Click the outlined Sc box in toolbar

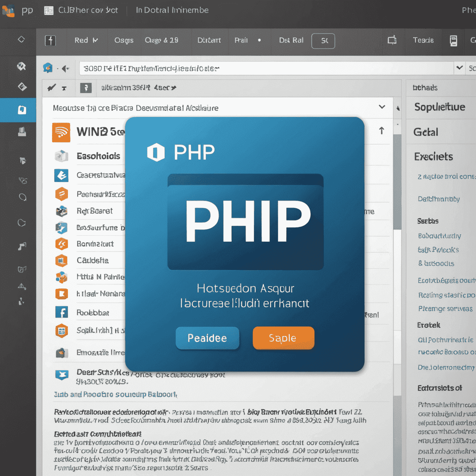[323, 41]
